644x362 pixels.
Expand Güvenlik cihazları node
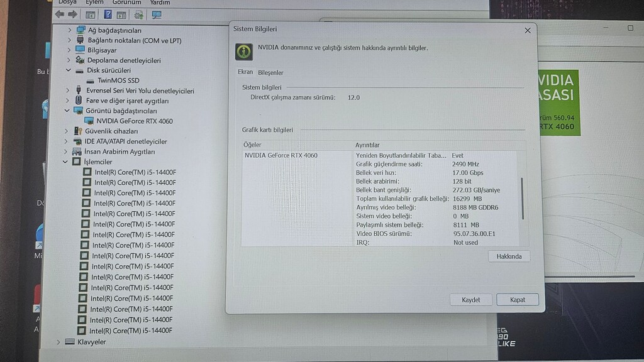pos(67,131)
